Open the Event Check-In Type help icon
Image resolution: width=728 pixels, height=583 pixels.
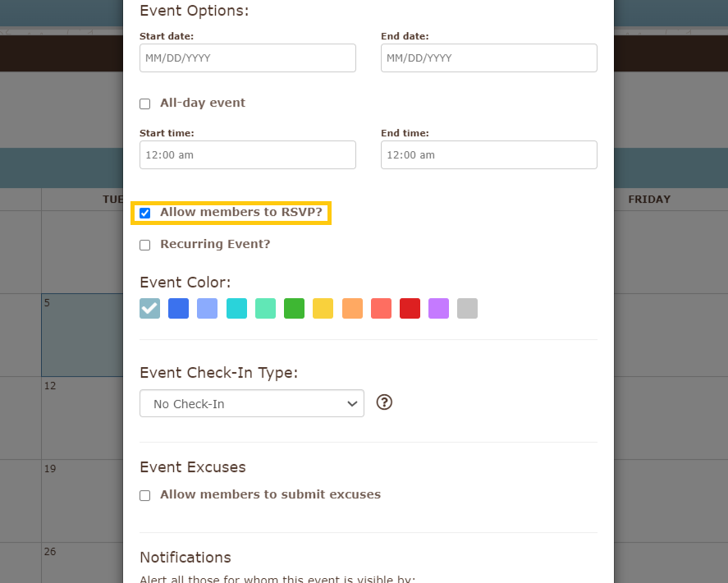click(384, 402)
